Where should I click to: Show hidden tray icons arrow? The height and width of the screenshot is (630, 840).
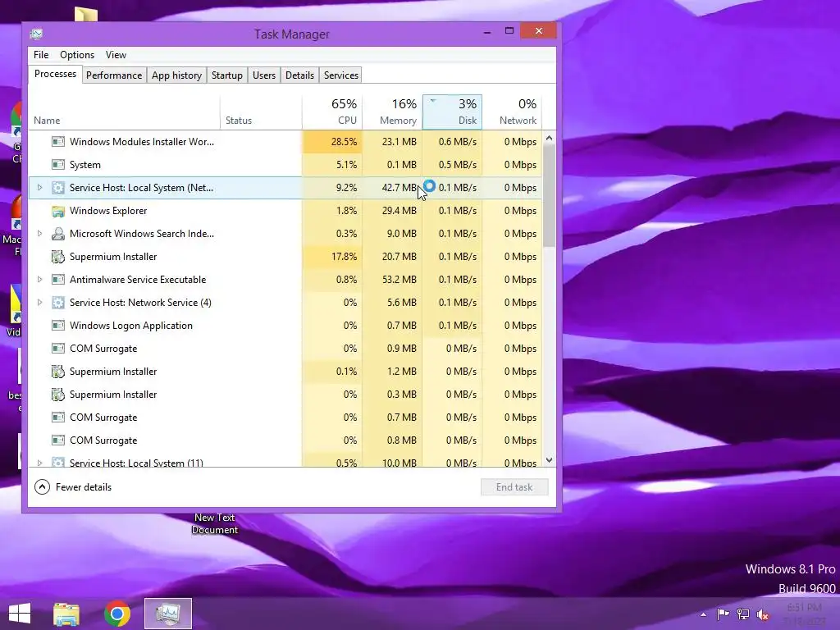[x=703, y=614]
